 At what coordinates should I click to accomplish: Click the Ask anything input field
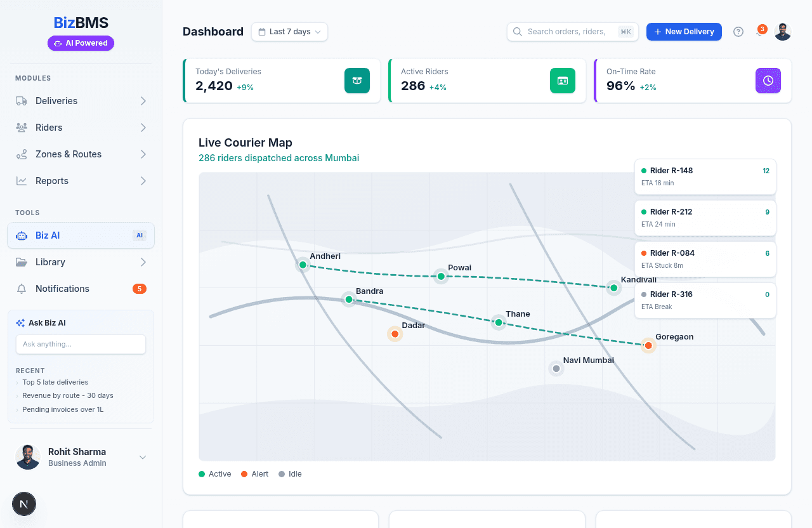81,344
